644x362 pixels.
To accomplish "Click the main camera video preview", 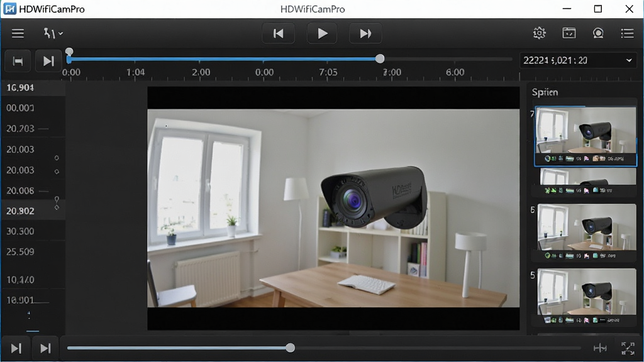I will tap(333, 207).
